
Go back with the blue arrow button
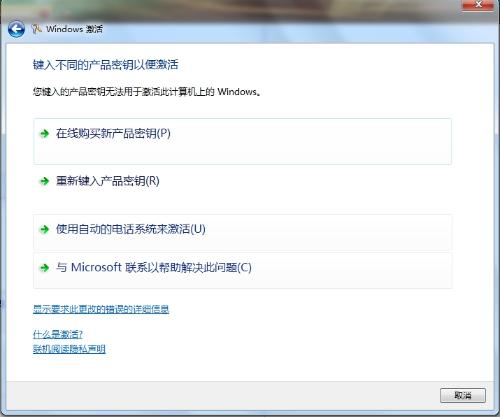16,29
